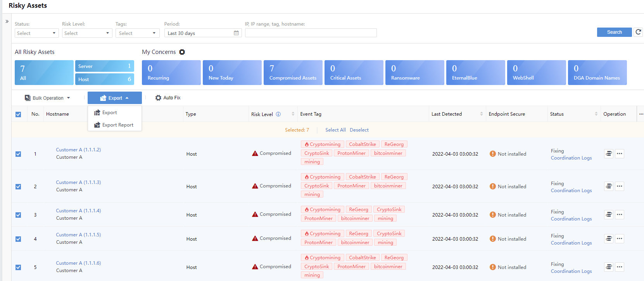This screenshot has width=644, height=281.
Task: Click the column settings ellipsis in table header
Action: click(x=641, y=114)
